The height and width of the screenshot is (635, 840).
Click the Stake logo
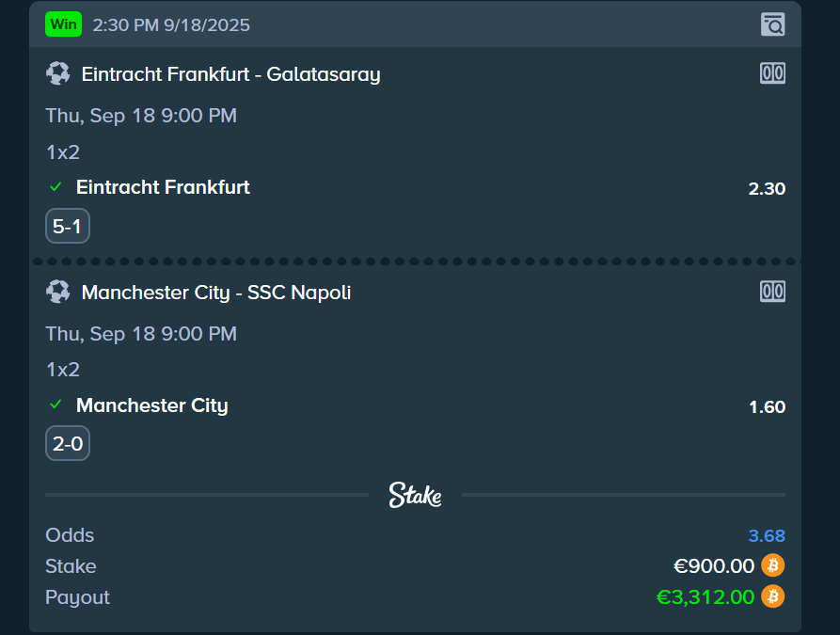415,495
